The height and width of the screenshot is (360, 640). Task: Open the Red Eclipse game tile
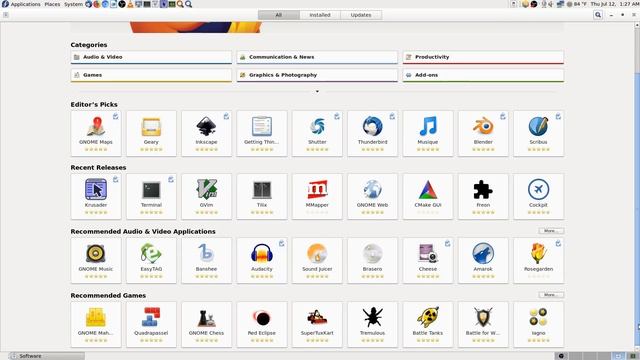pyautogui.click(x=262, y=324)
